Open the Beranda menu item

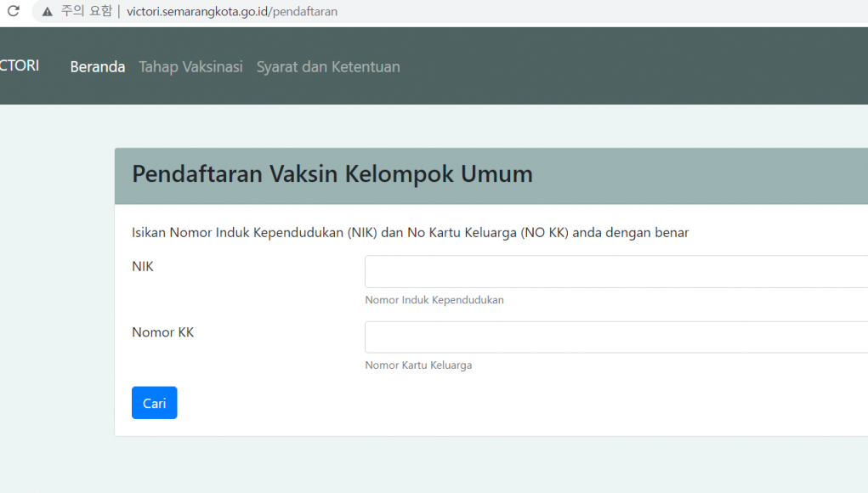tap(97, 66)
